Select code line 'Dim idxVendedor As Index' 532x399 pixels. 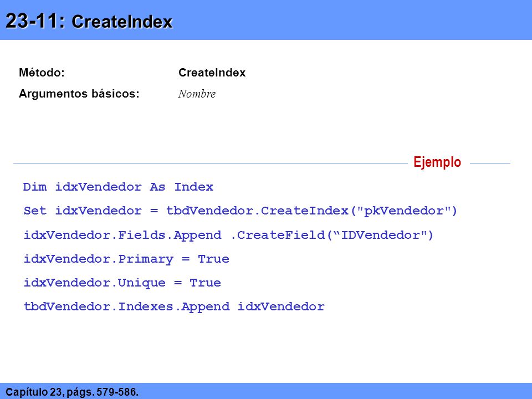click(118, 187)
